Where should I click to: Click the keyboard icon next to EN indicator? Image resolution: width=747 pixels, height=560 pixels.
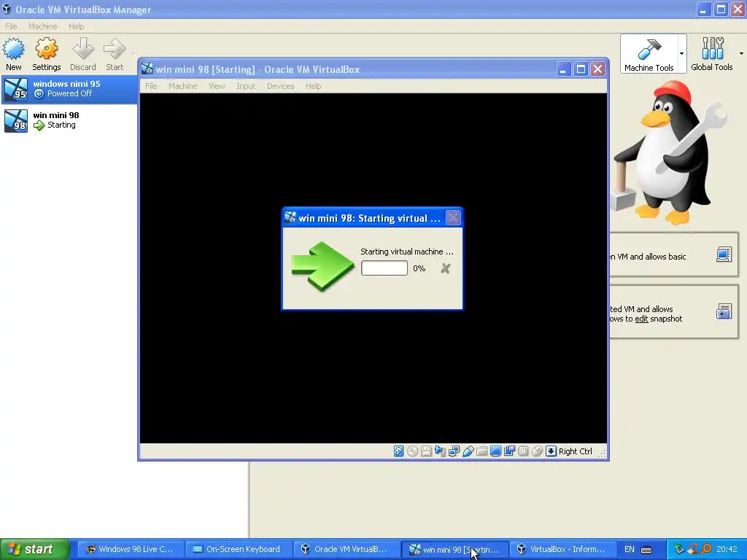point(646,550)
